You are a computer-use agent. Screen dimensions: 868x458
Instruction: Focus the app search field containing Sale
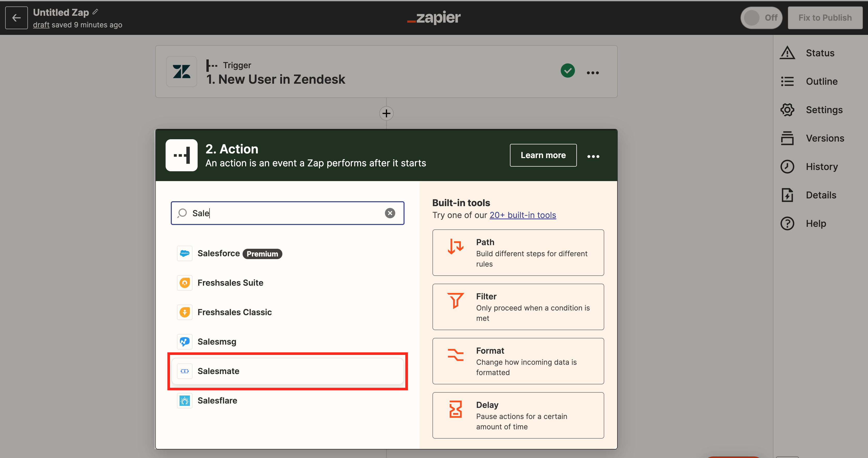288,213
